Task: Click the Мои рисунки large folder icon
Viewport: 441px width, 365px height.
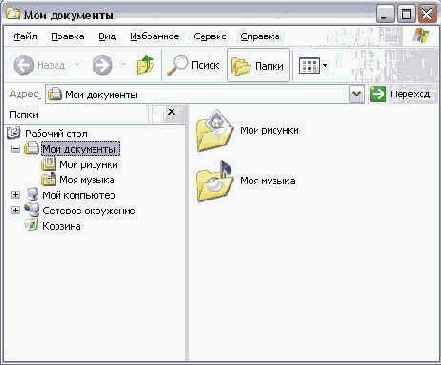Action: 214,131
